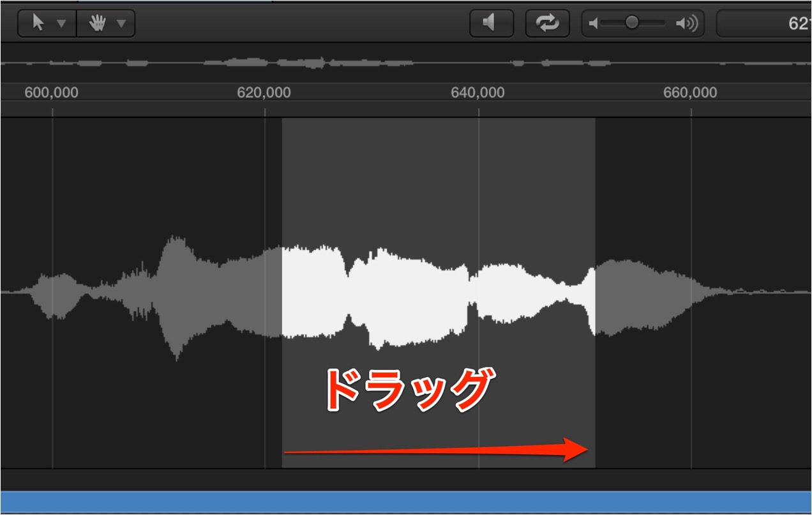Click the position display field
The image size is (812, 515).
(764, 24)
